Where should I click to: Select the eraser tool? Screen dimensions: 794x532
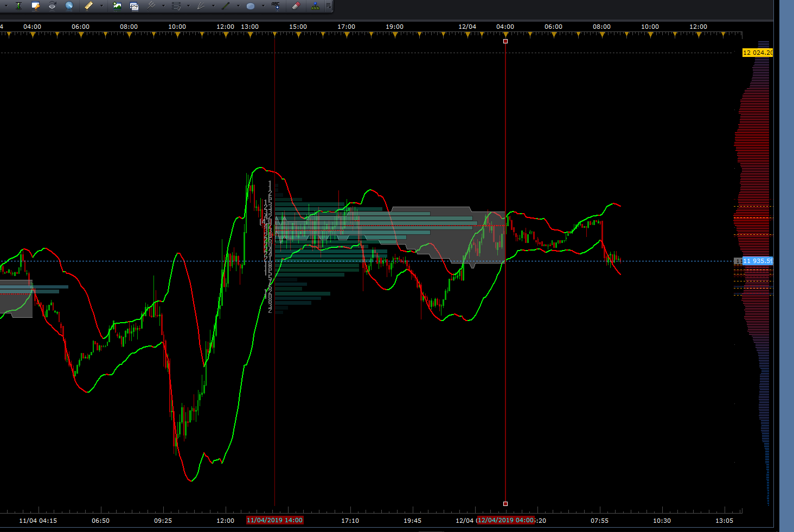[x=296, y=5]
